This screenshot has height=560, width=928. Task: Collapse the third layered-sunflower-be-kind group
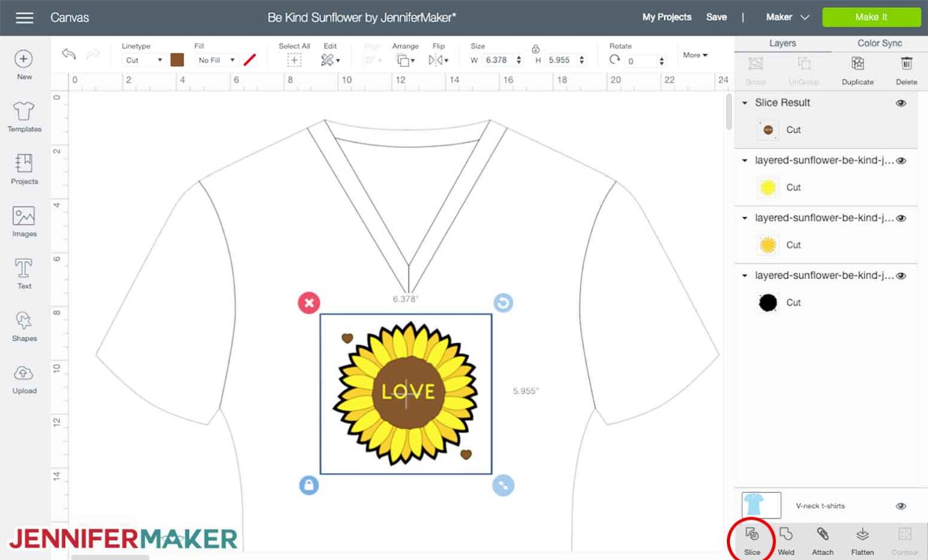click(x=745, y=275)
